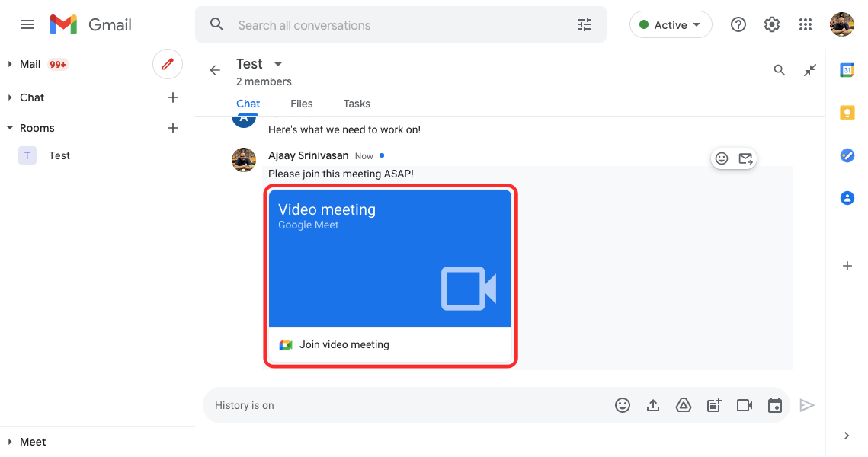Click the emoji icon in message composer
868x457 pixels.
pos(623,405)
